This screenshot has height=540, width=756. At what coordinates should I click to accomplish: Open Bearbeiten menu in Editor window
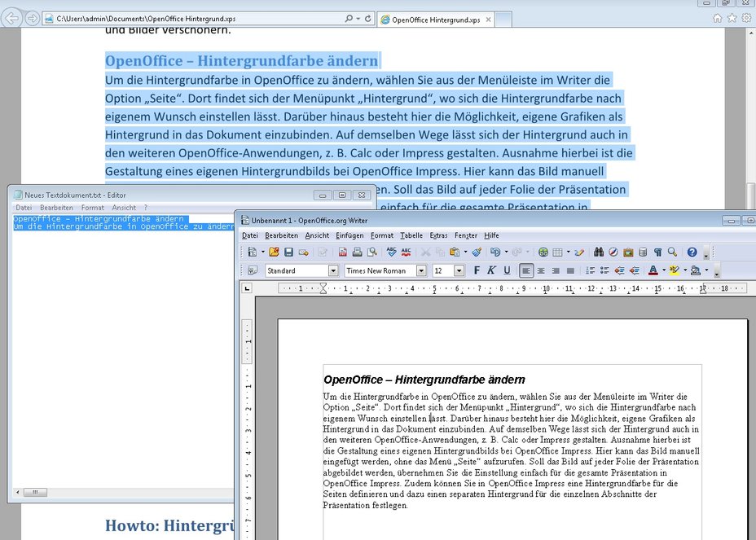click(56, 208)
